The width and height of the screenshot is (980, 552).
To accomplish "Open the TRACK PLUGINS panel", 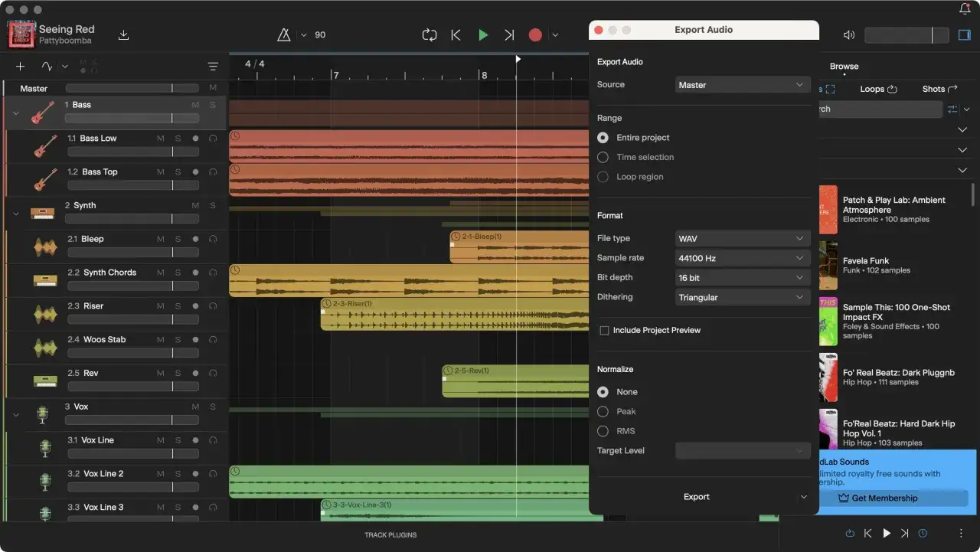I will pyautogui.click(x=390, y=534).
